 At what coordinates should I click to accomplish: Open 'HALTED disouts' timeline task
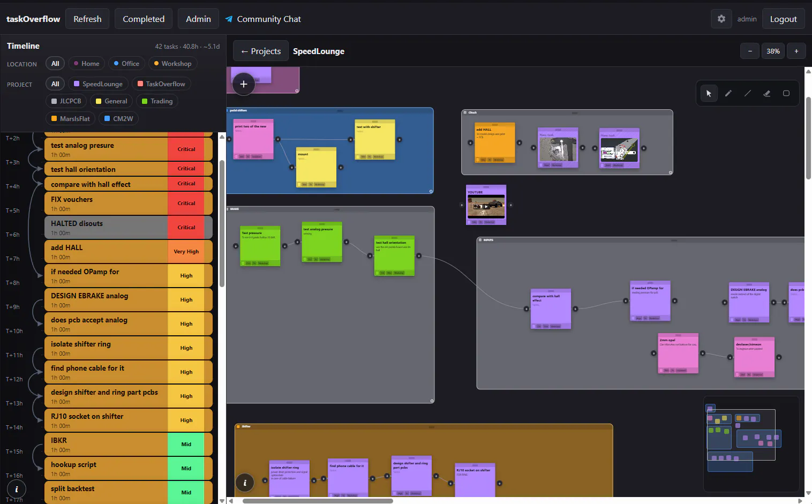(129, 227)
